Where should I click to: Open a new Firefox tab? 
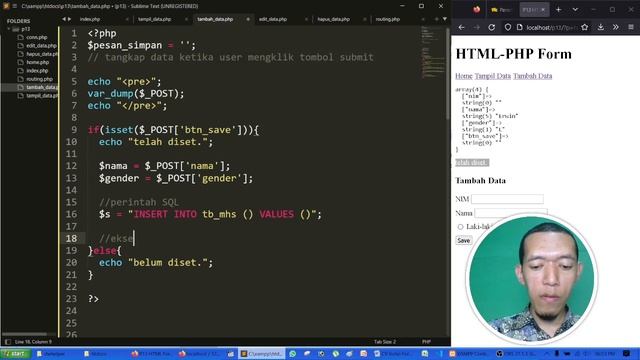558,9
